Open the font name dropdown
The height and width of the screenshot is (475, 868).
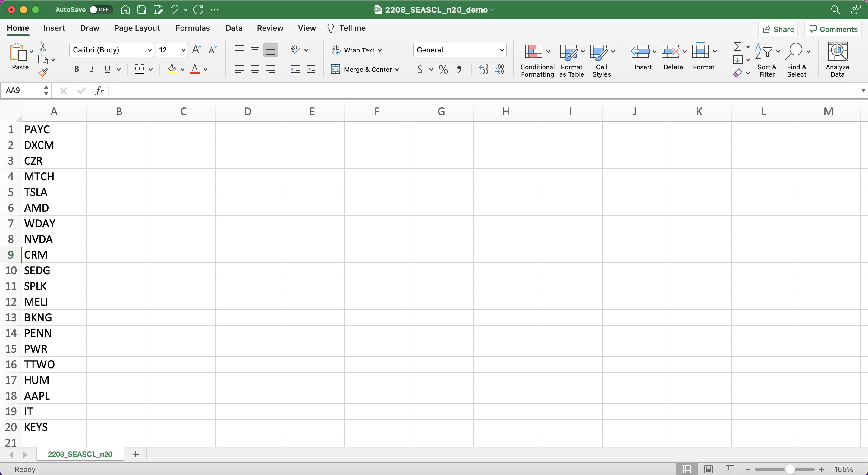[x=149, y=50]
